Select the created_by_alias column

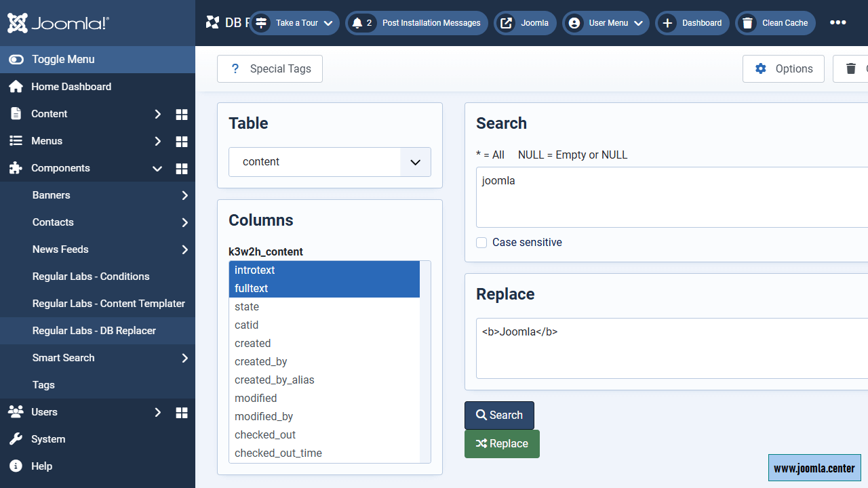point(324,380)
